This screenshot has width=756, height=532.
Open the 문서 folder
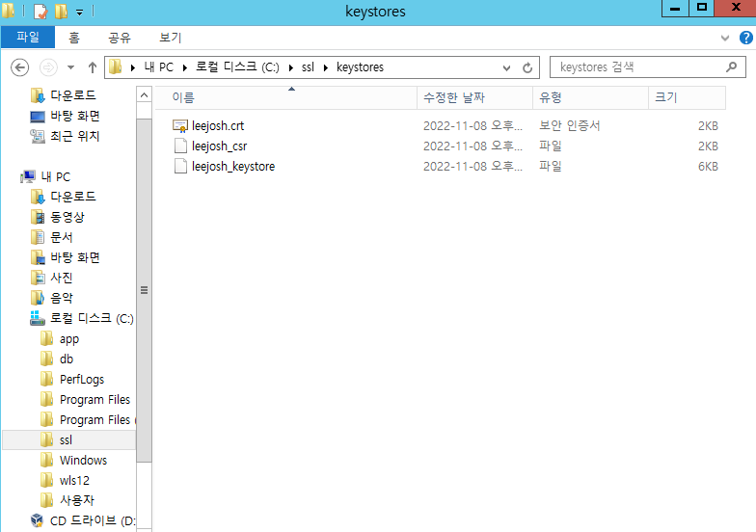click(x=62, y=237)
